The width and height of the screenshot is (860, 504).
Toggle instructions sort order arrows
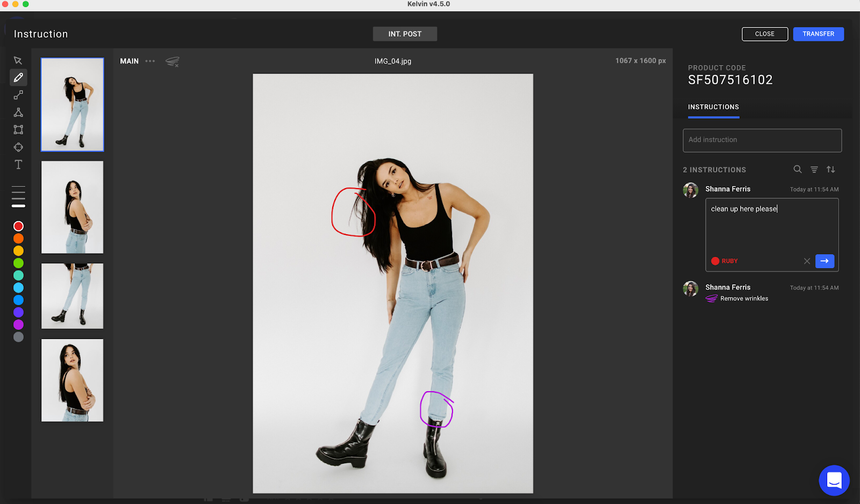click(x=831, y=169)
